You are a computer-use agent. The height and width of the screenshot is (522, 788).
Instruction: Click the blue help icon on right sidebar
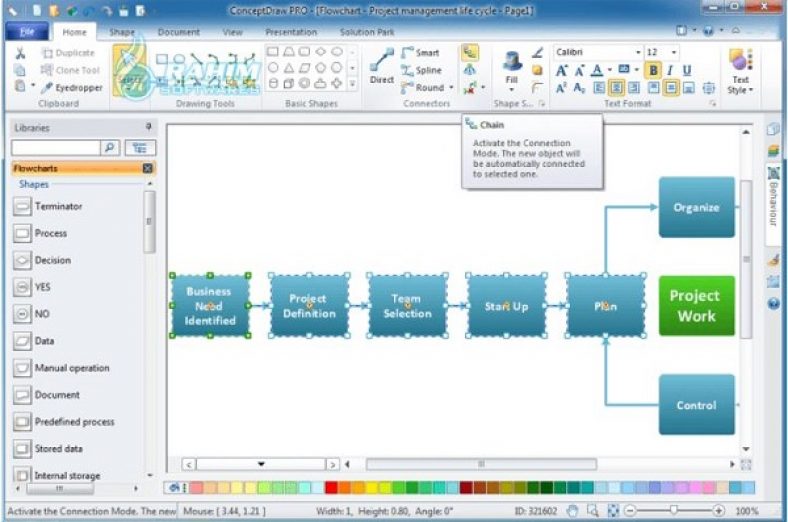[774, 303]
